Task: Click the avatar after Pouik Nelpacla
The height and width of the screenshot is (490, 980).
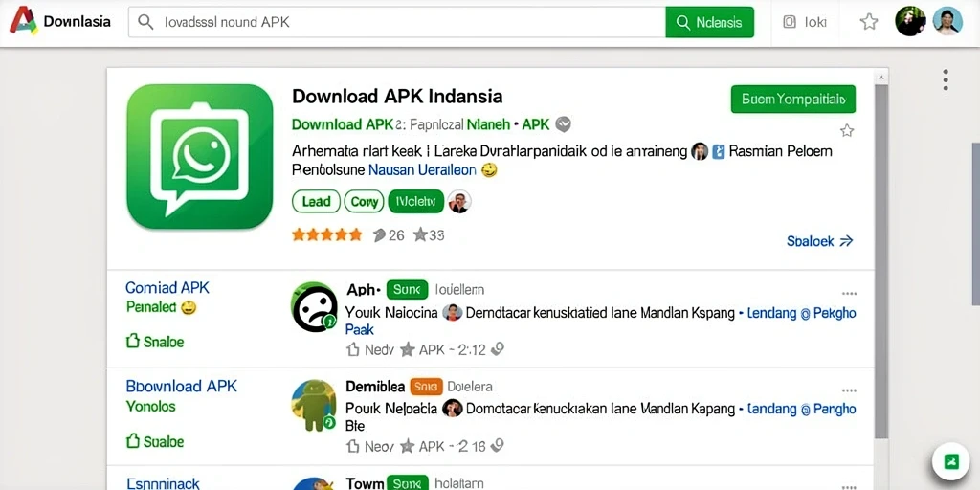Action: coord(453,409)
